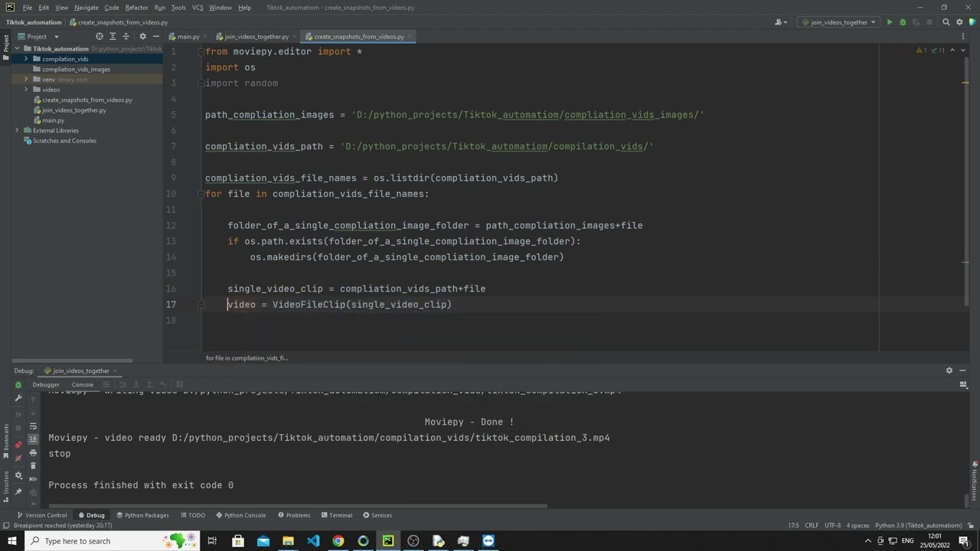
Task: Open the run configuration dropdown
Action: [838, 22]
